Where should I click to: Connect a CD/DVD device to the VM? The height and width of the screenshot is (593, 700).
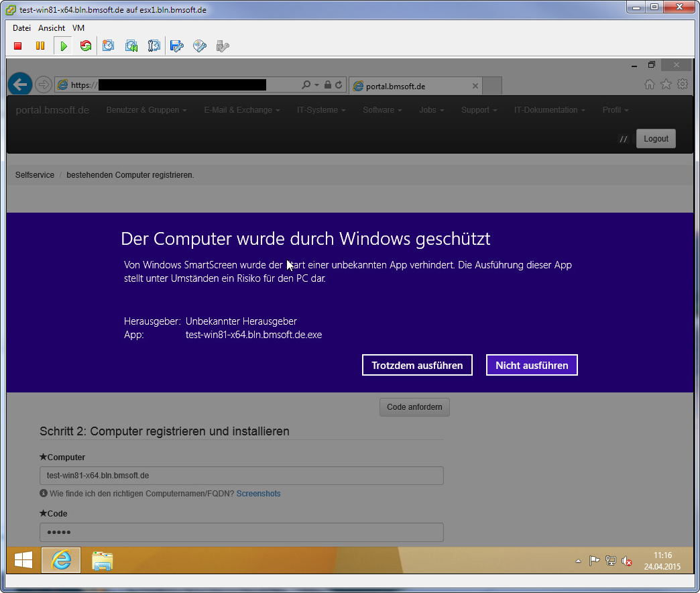point(200,46)
